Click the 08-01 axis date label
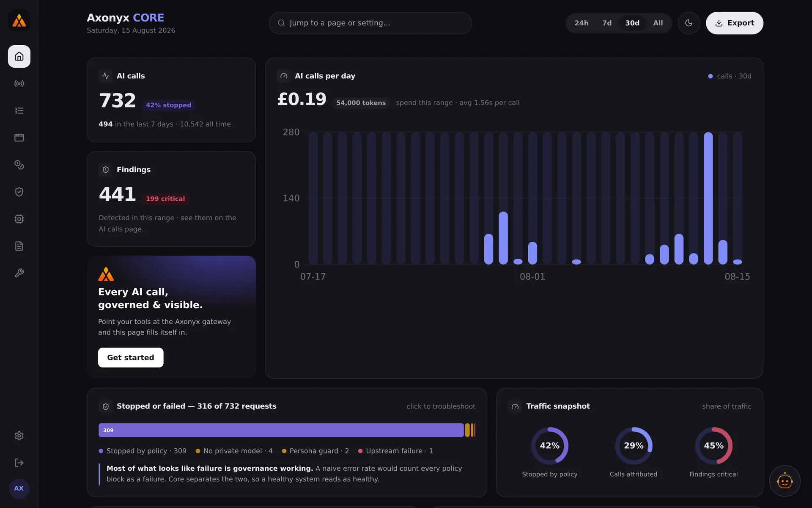The height and width of the screenshot is (508, 812). (x=532, y=276)
